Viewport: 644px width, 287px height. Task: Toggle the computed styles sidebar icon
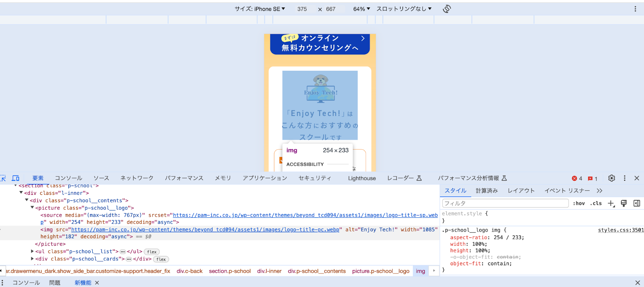(637, 203)
